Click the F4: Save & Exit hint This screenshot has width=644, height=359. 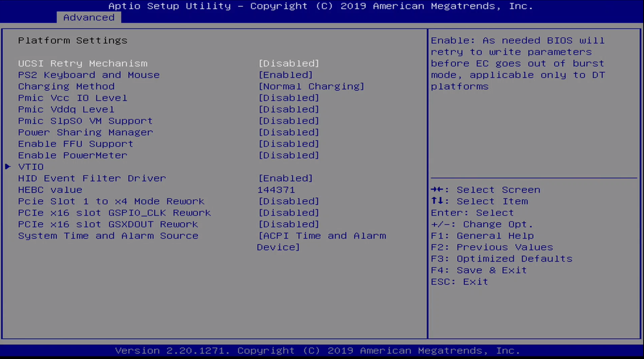[x=479, y=270]
